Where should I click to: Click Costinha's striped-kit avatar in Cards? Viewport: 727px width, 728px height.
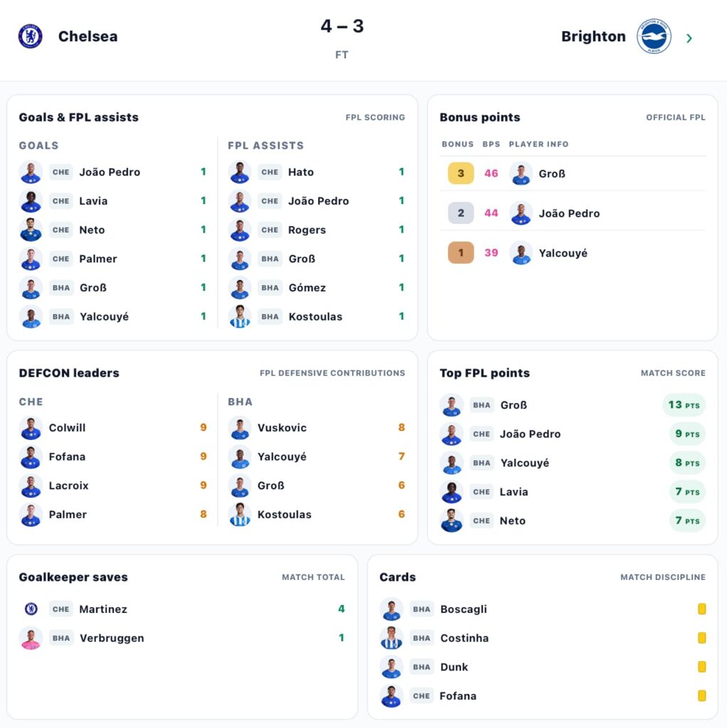pyautogui.click(x=391, y=638)
